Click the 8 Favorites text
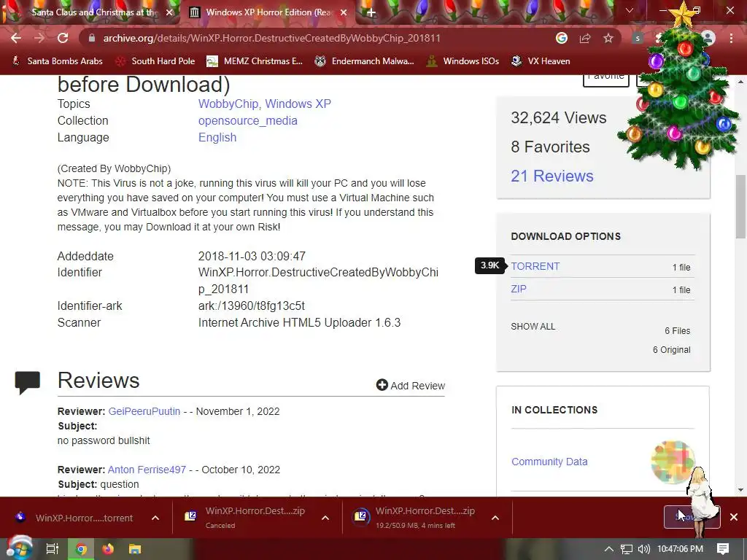This screenshot has height=560, width=747. pyautogui.click(x=550, y=147)
